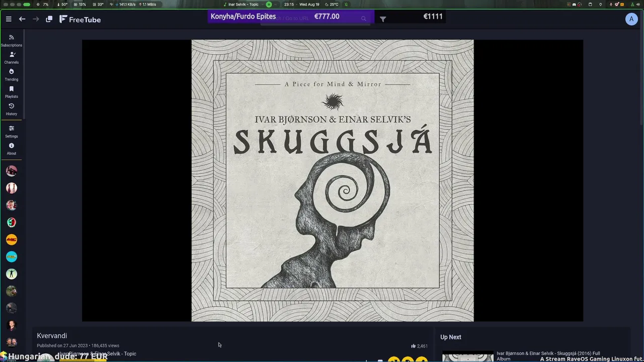Click the 23:15 clock in top bar
Viewport: 644px width, 362px height.
pyautogui.click(x=289, y=5)
